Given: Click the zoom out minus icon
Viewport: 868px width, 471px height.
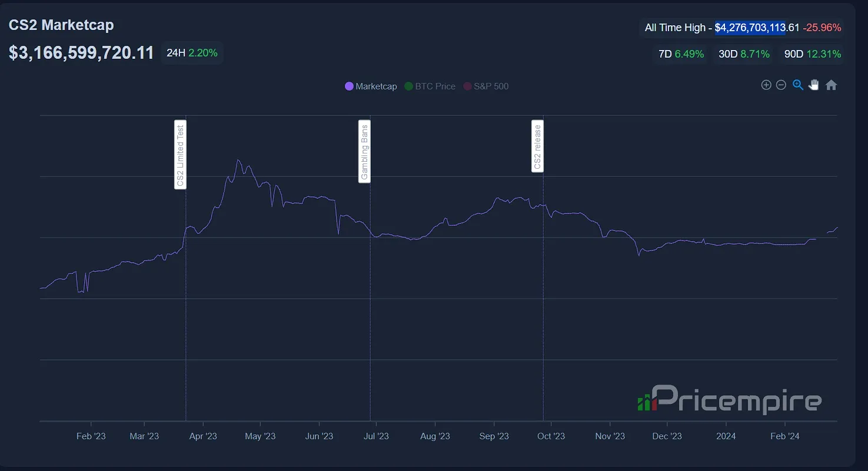Looking at the screenshot, I should 781,85.
